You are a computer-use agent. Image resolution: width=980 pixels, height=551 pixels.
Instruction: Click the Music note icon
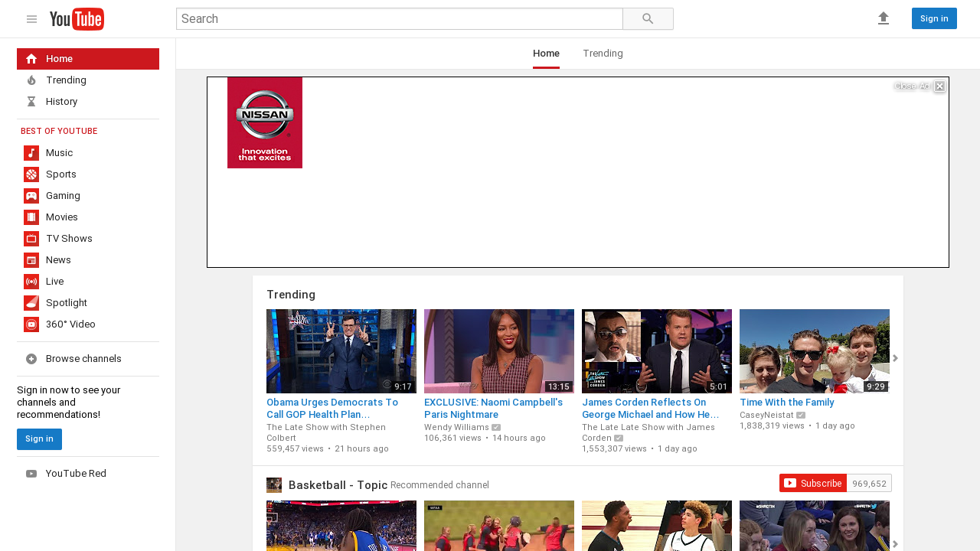coord(31,153)
